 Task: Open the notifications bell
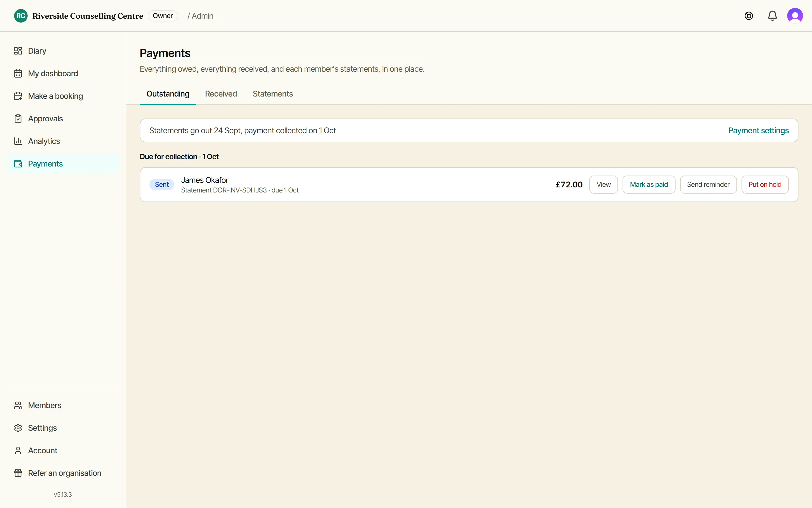773,16
